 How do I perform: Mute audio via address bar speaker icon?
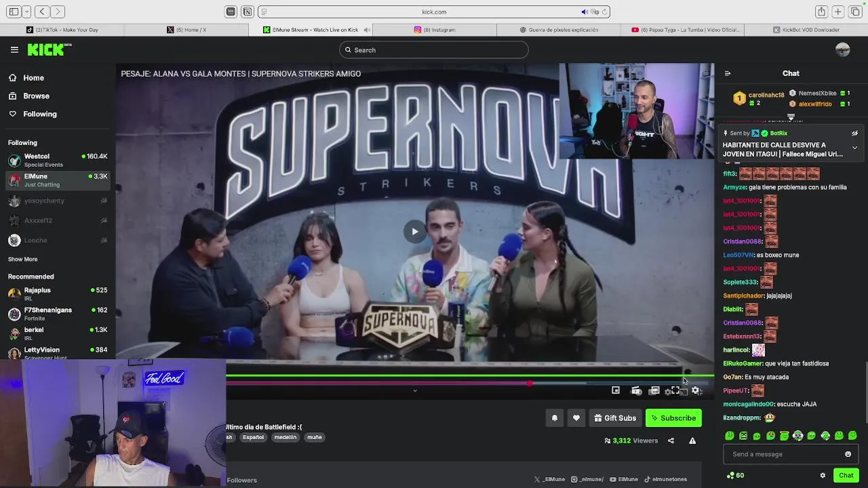[585, 12]
